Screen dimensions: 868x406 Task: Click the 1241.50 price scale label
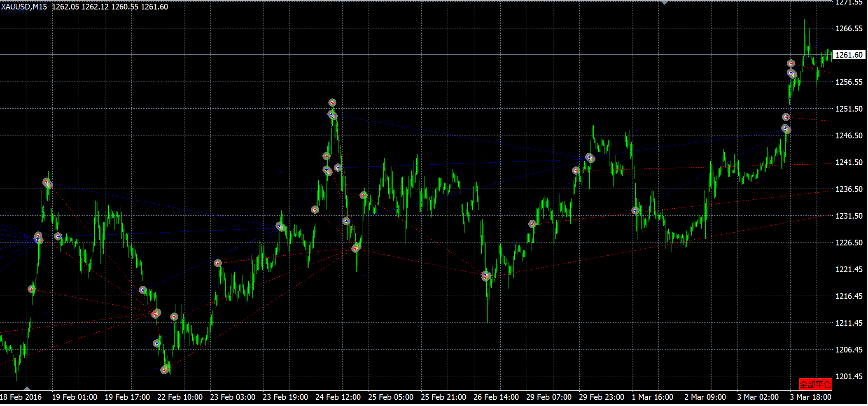point(849,162)
